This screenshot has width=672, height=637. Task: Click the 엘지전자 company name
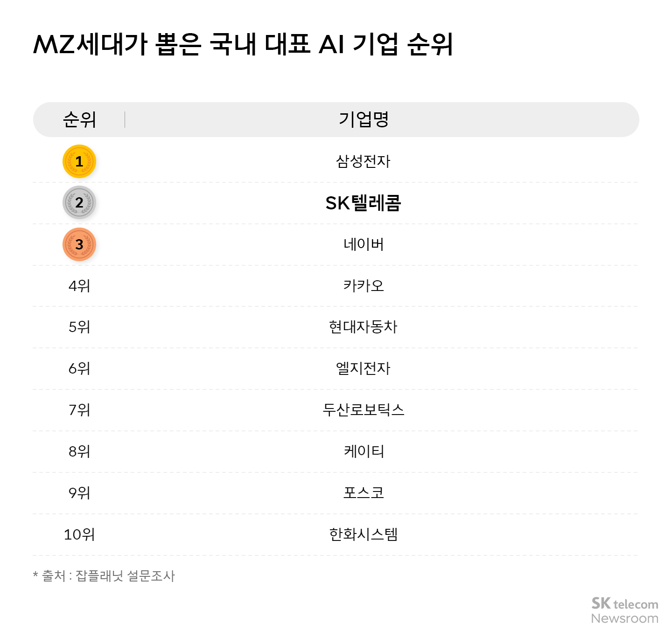pyautogui.click(x=363, y=368)
